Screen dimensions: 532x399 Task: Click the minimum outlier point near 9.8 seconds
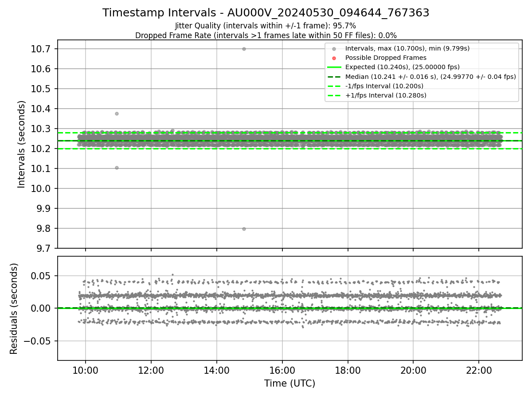(244, 229)
